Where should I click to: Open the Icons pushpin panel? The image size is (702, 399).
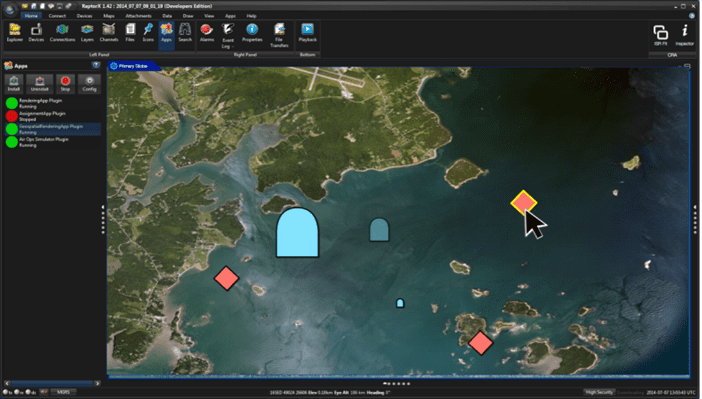[x=148, y=33]
